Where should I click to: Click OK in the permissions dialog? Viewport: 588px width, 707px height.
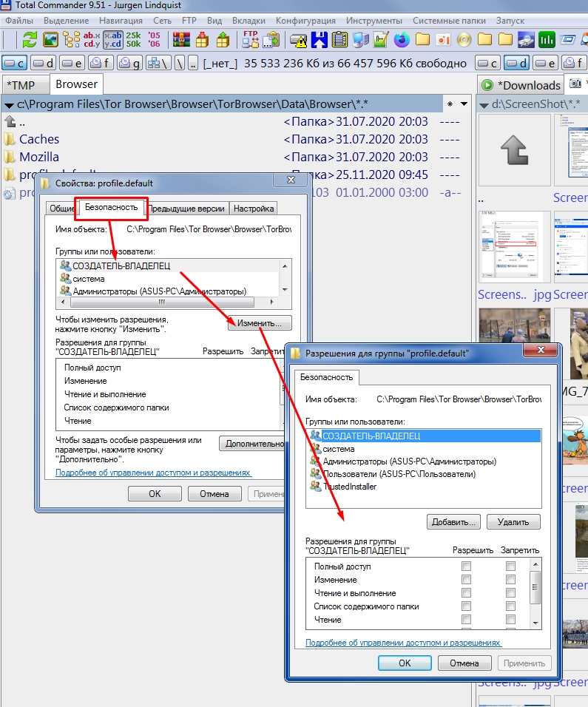tap(405, 663)
